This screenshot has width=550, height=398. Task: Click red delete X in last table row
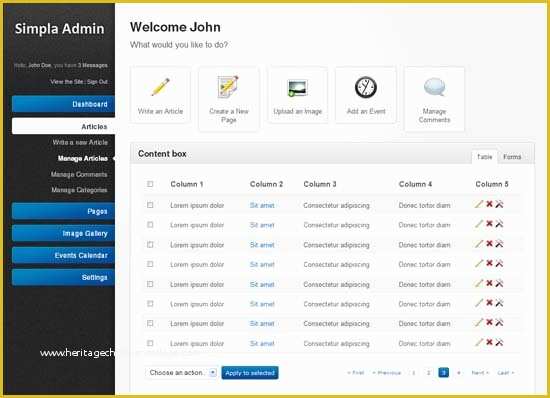click(x=489, y=342)
